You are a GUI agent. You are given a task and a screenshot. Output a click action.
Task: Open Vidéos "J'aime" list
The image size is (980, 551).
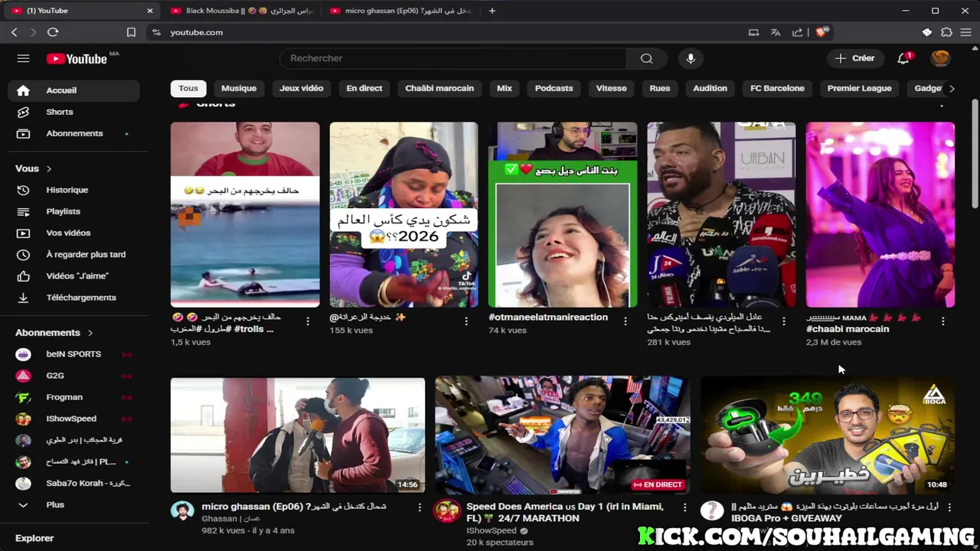[73, 275]
